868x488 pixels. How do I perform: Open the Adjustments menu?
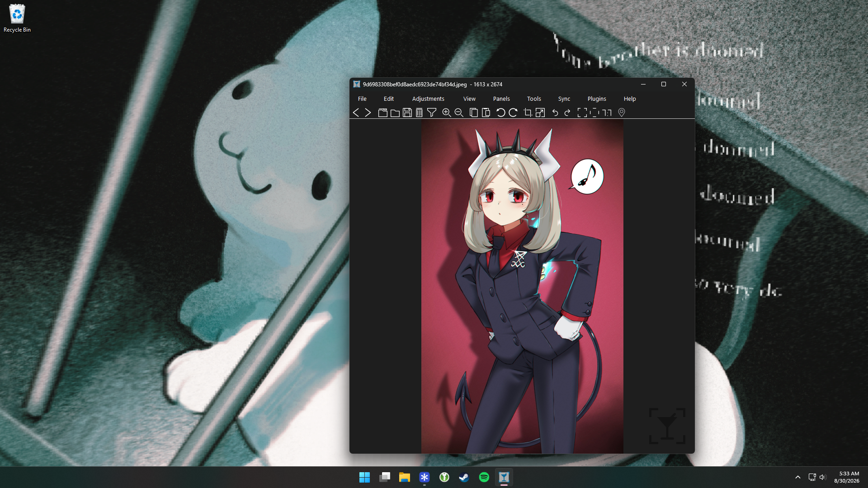[428, 99]
